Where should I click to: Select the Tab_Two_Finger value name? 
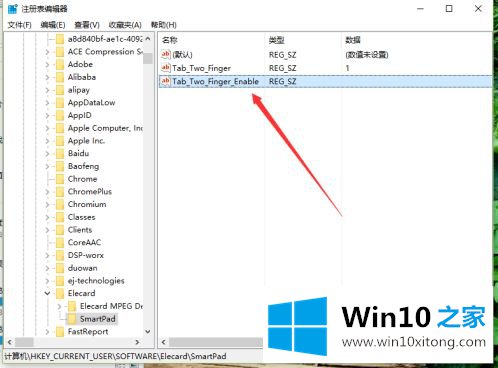(x=201, y=68)
